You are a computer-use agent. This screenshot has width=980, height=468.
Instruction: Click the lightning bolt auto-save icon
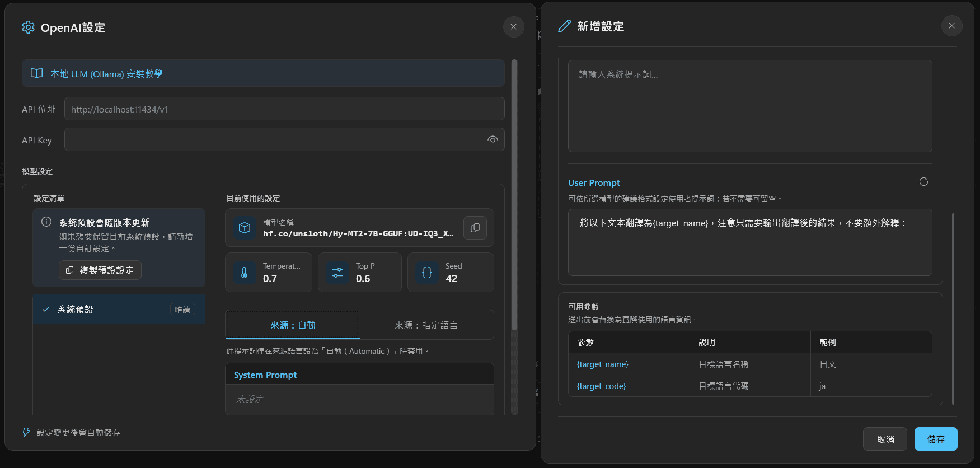[26, 432]
